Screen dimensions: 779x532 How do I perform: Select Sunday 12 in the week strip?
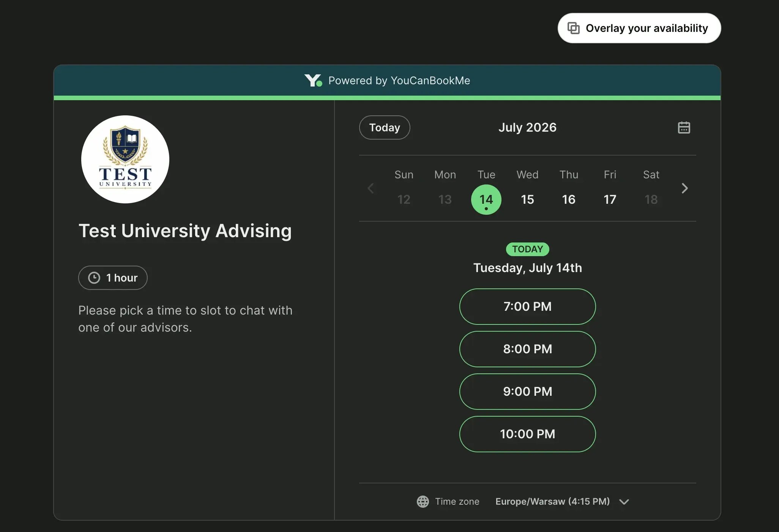[x=404, y=200]
